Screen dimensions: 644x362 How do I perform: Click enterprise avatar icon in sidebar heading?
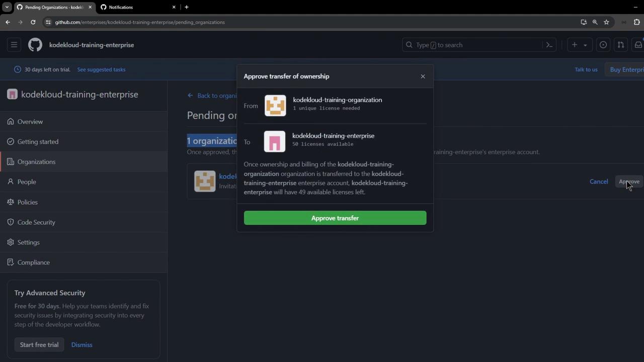click(12, 95)
